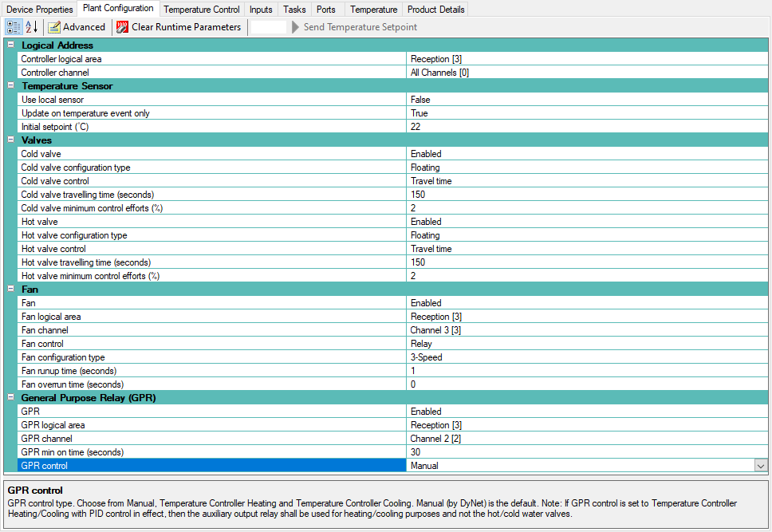Select the Fan configuration type row
Screen dimensions: 772x532
211,357
